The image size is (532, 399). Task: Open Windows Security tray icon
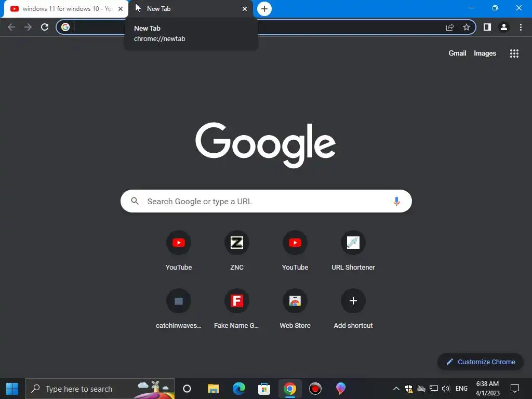click(409, 389)
